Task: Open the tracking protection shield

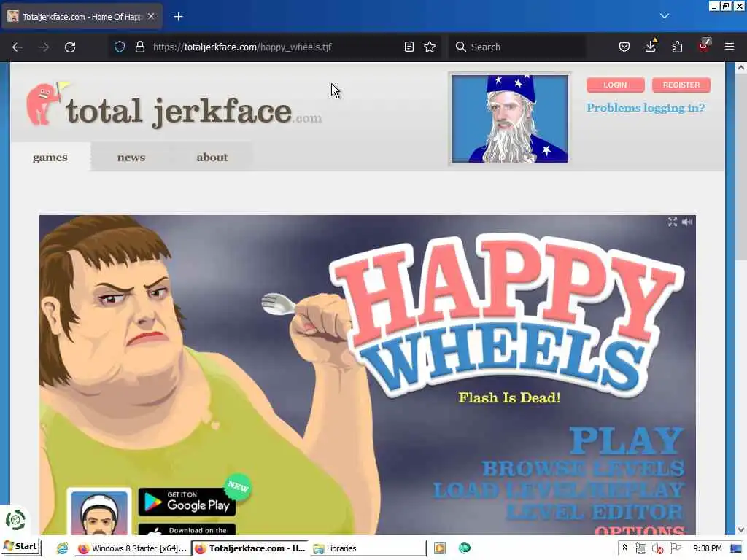Action: point(120,47)
